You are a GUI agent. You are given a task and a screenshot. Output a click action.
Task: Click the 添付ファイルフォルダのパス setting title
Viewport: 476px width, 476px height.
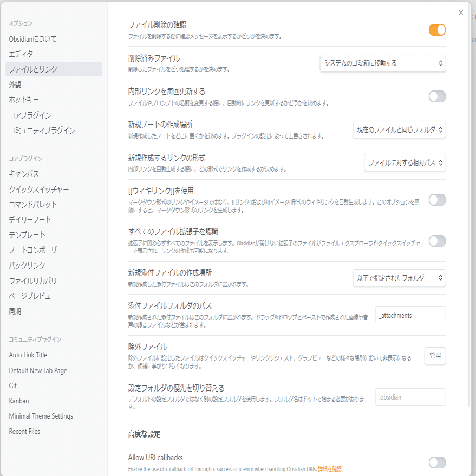tap(170, 306)
